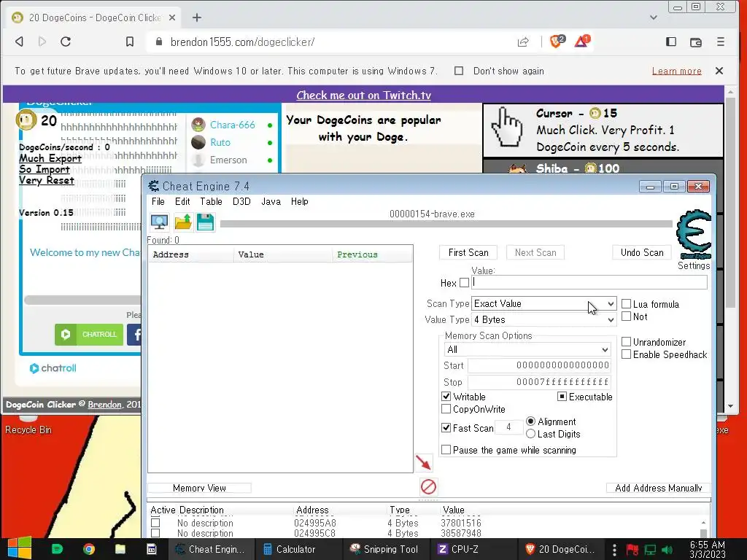Open the Windows Start menu
This screenshot has width=747, height=560.
[x=19, y=548]
